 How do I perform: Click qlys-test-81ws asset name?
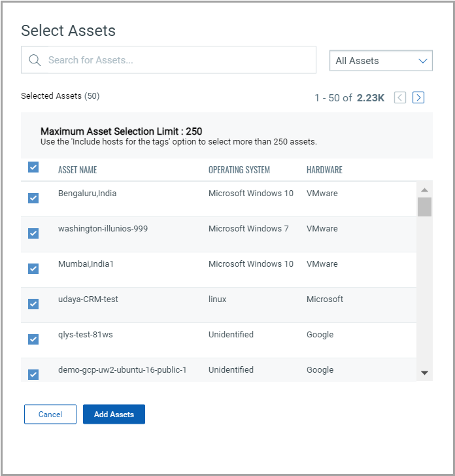pos(85,335)
